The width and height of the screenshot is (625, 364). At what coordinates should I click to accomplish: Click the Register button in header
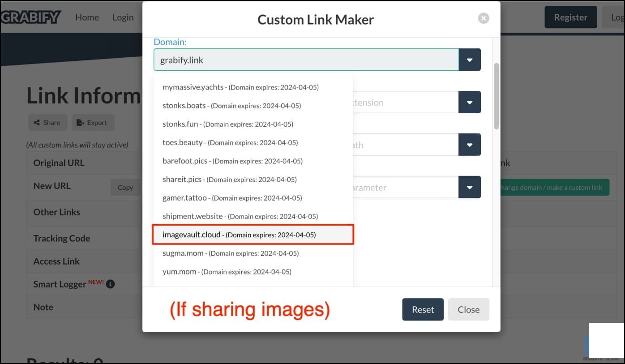pos(570,17)
